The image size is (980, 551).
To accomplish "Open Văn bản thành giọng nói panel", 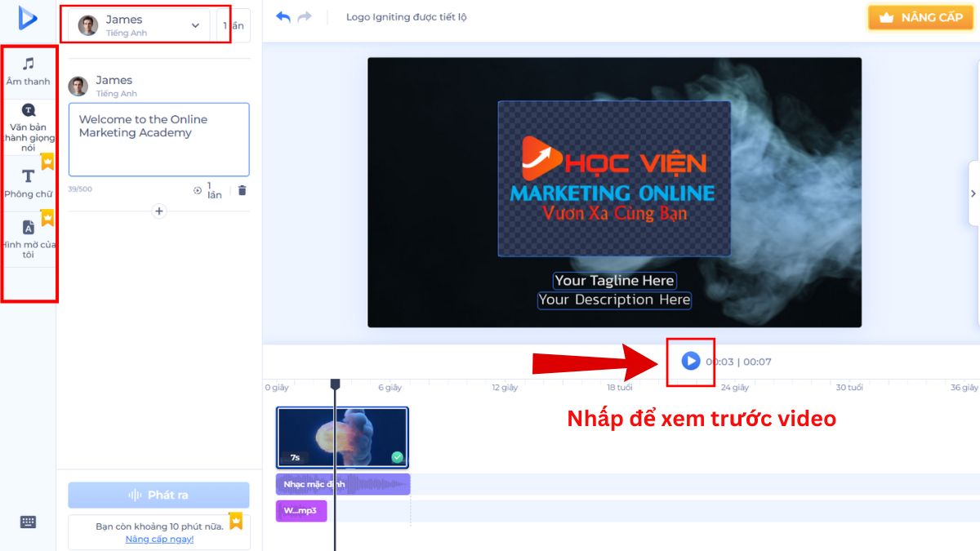I will coord(29,127).
